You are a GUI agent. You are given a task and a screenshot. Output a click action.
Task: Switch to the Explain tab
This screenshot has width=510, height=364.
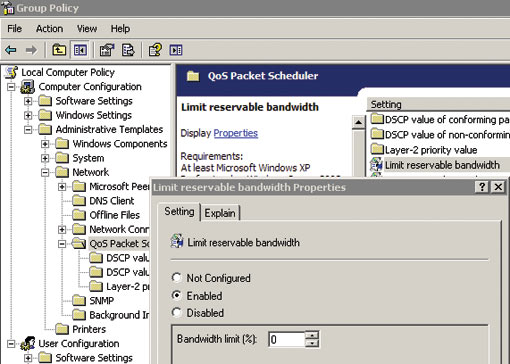(x=220, y=213)
